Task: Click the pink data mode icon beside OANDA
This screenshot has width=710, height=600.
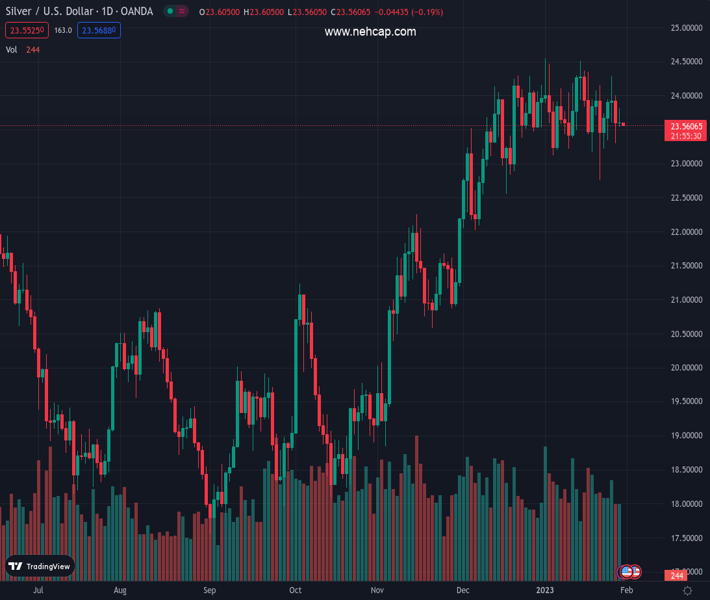Action: tap(183, 12)
